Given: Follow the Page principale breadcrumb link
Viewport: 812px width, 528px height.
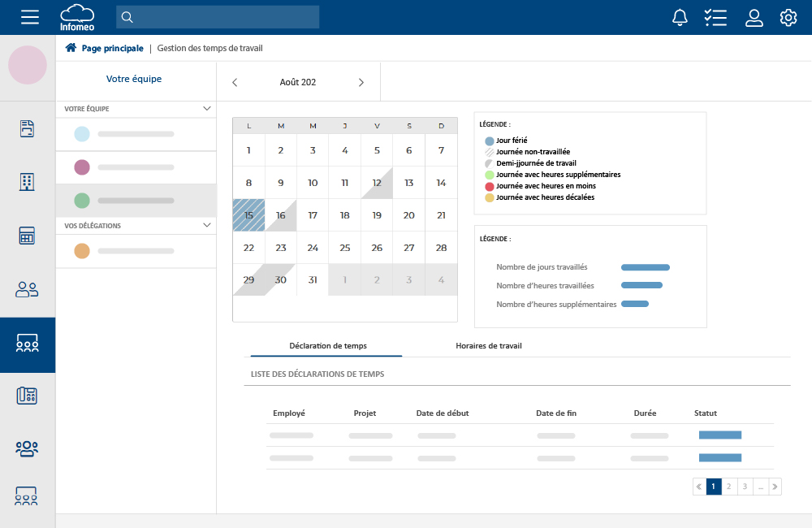Looking at the screenshot, I should [112, 48].
